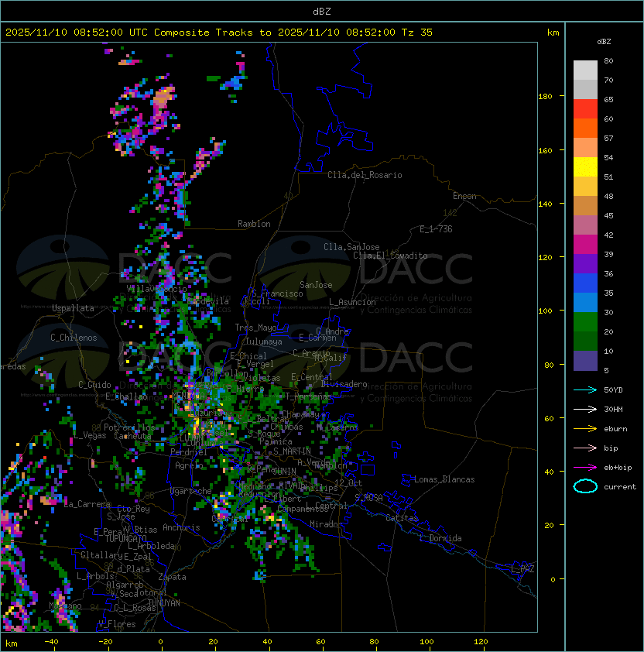Click the '-40' tick on horizontal axis
Viewport: 644px width, 652px height.
(x=51, y=642)
